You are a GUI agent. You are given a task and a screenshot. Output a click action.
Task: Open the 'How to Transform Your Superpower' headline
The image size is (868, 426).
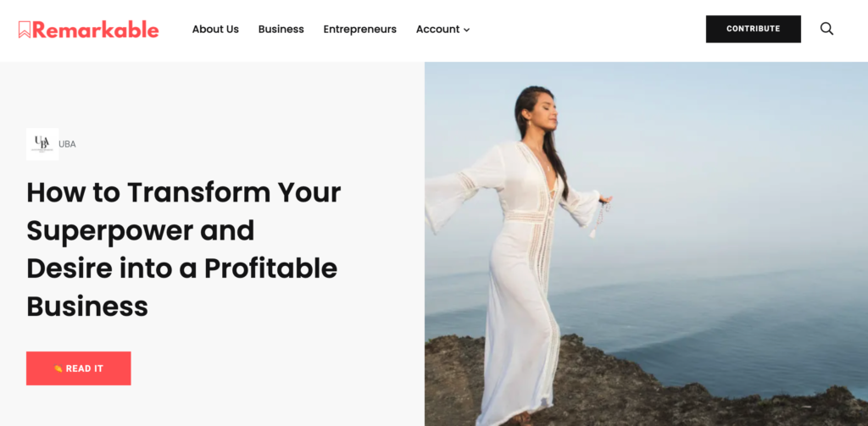(x=184, y=249)
